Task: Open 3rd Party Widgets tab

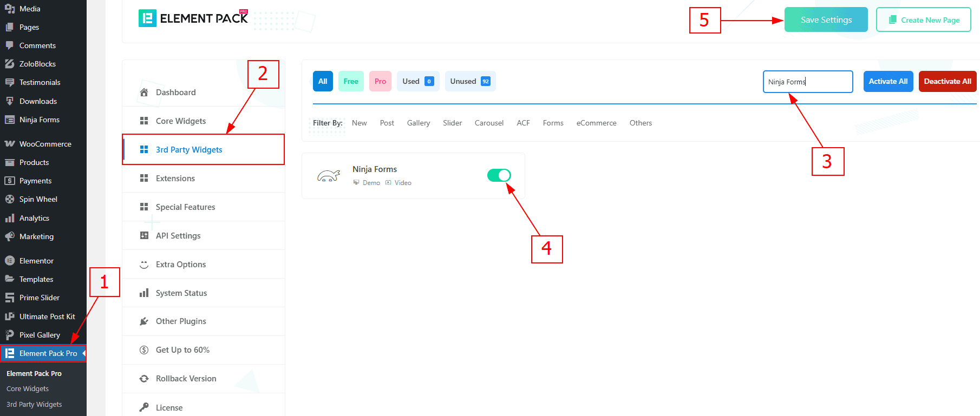Action: pos(204,150)
